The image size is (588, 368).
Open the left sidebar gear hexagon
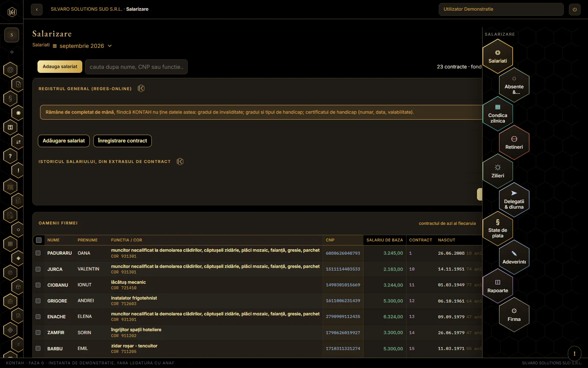tap(10, 273)
